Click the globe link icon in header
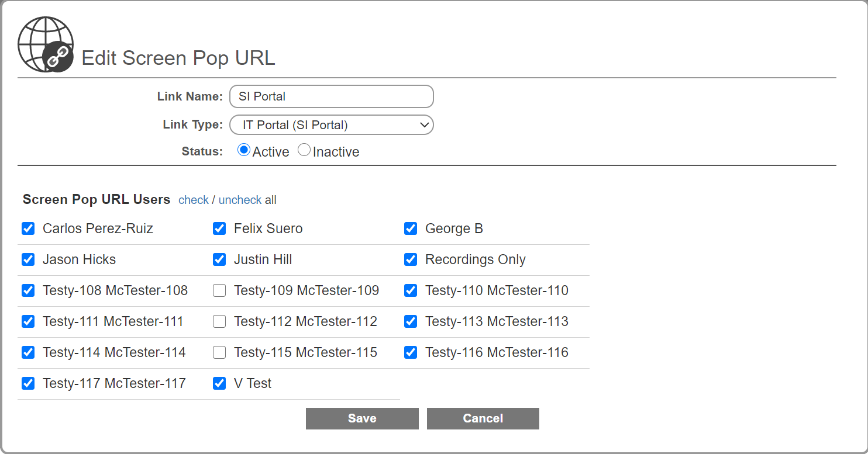Image resolution: width=868 pixels, height=454 pixels. coord(46,44)
